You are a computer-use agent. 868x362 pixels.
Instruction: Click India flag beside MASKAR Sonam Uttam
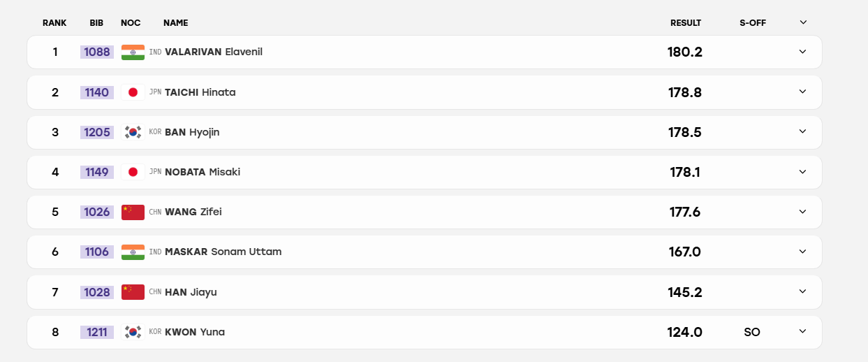pos(133,252)
